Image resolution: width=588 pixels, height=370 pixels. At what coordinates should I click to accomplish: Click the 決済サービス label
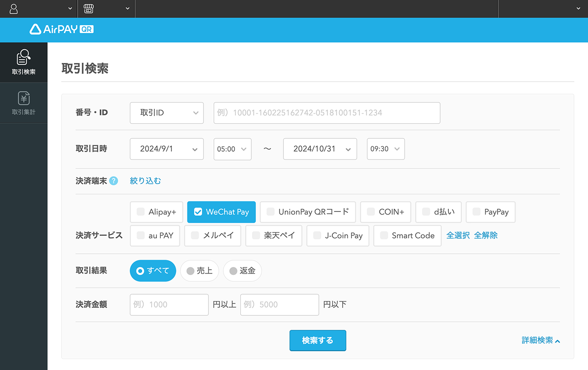[x=99, y=235]
